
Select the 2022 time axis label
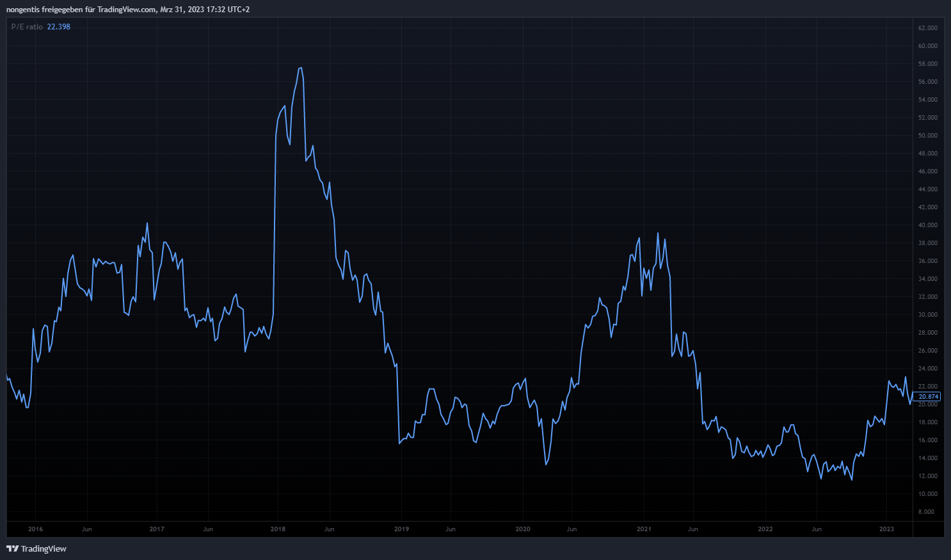pos(765,529)
